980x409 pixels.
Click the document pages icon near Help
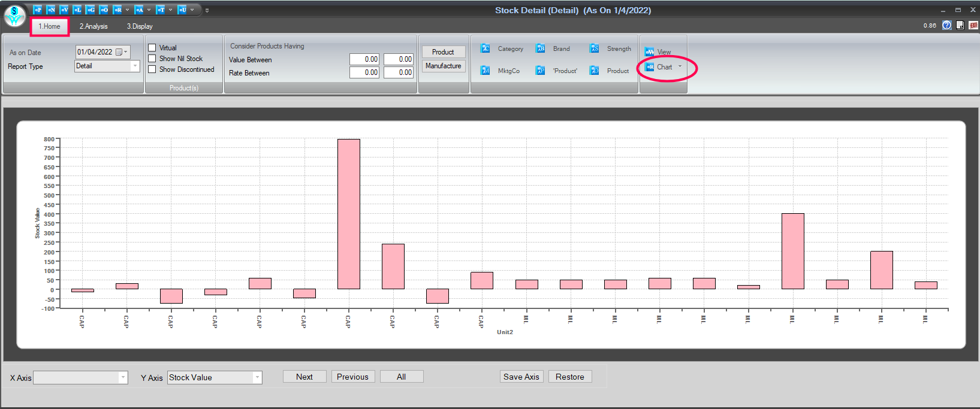pos(960,25)
